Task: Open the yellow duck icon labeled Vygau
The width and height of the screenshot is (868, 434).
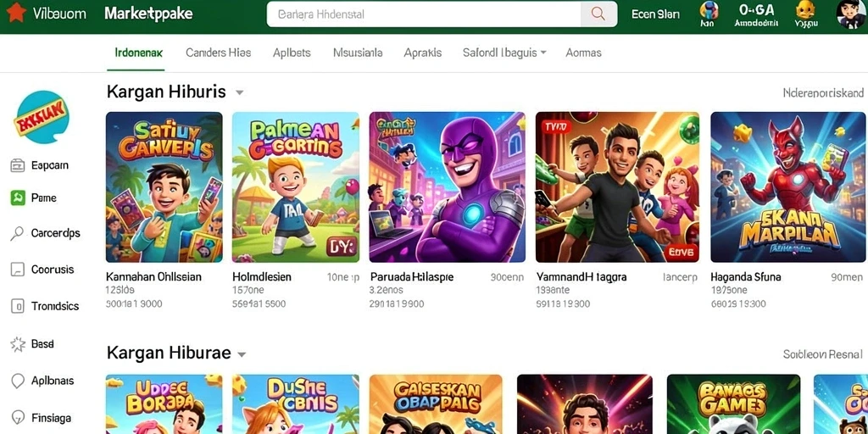Action: click(x=806, y=9)
